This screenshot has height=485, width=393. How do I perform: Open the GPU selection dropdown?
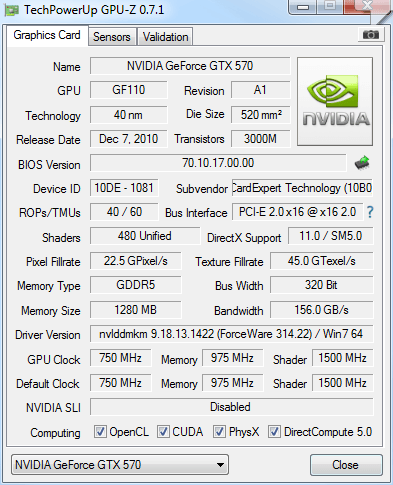tap(120, 464)
